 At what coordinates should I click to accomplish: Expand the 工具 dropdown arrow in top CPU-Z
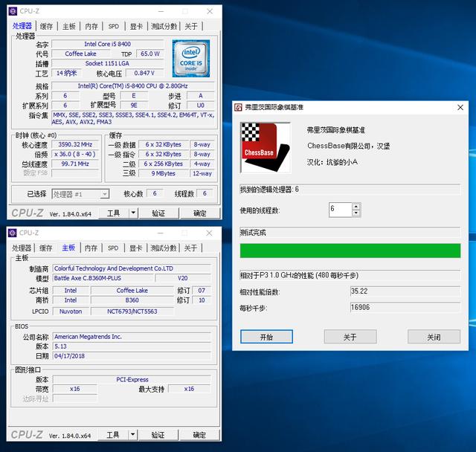[134, 213]
